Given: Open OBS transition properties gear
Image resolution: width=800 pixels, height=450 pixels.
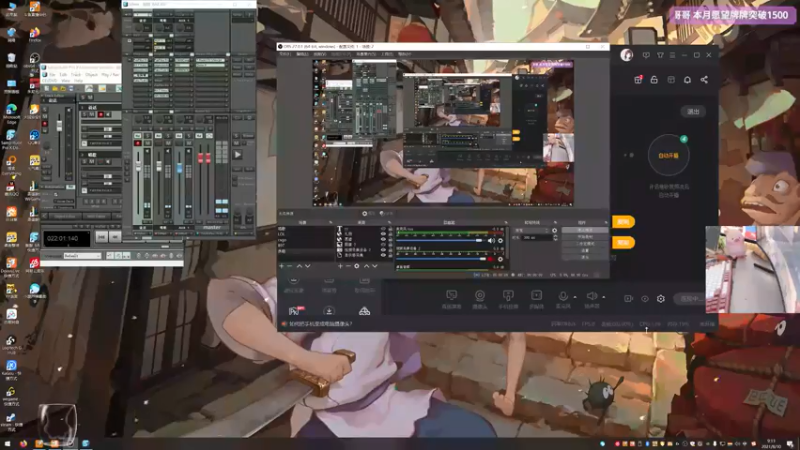Looking at the screenshot, I should [x=555, y=231].
